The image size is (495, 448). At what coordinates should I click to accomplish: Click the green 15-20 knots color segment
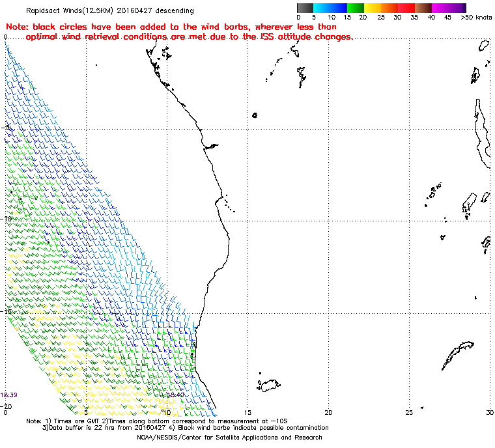(356, 8)
